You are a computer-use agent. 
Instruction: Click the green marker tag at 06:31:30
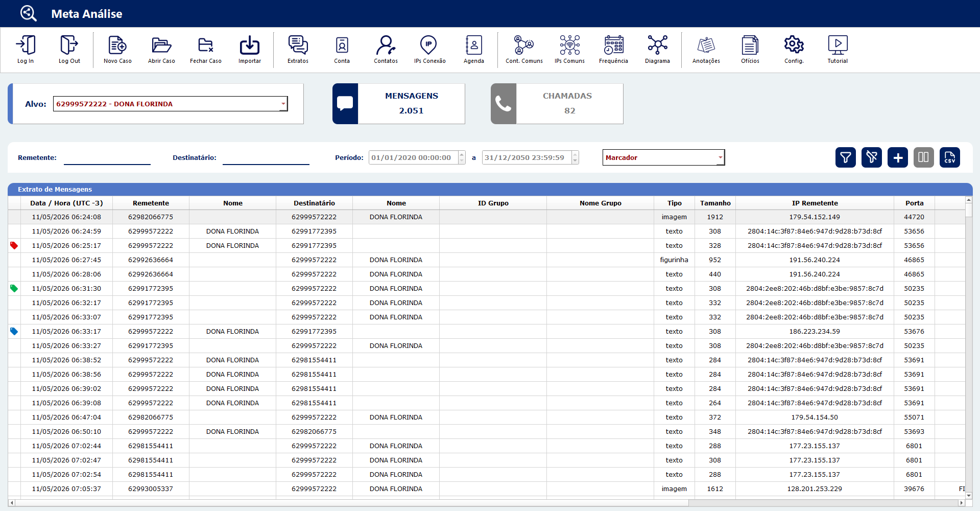(14, 289)
